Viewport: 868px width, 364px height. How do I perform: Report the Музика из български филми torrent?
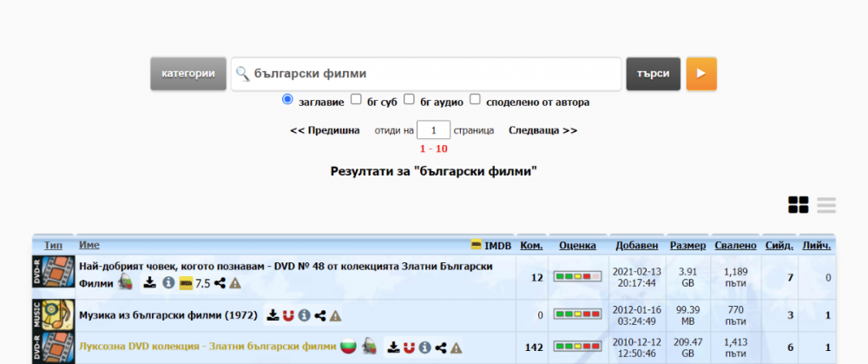tap(336, 315)
